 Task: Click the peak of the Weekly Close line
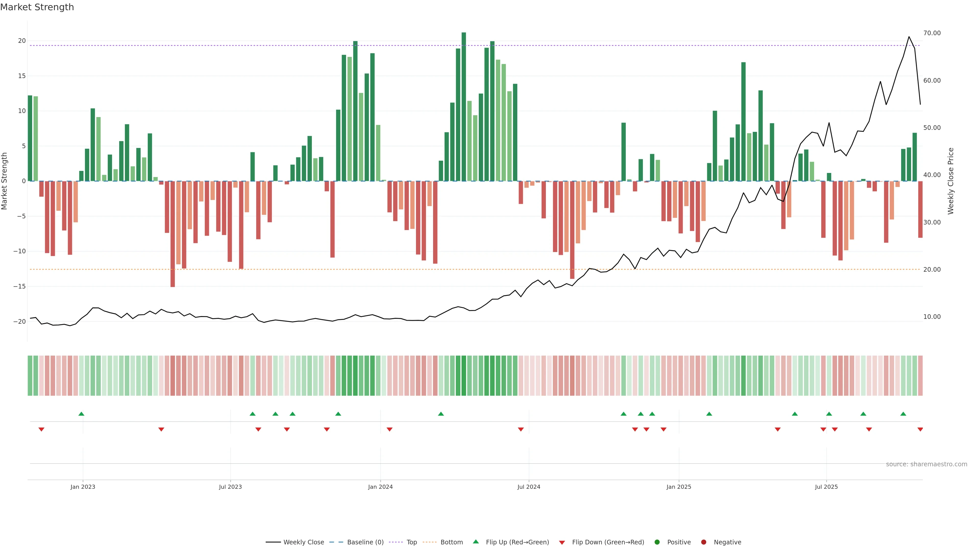(x=909, y=37)
